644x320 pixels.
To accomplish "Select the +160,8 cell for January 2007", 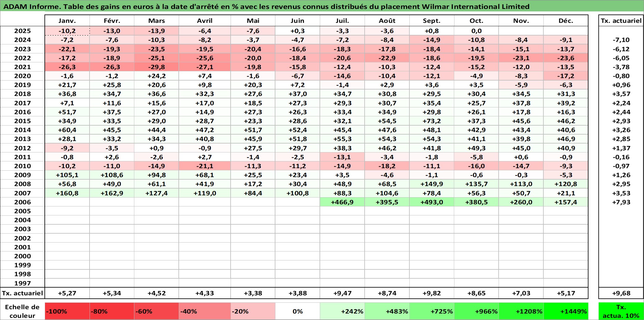I will [67, 193].
